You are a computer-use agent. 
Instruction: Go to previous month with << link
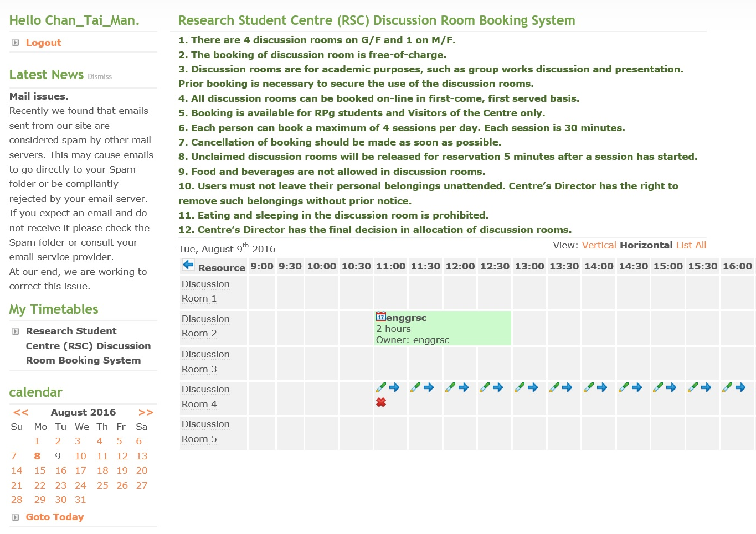(x=21, y=412)
